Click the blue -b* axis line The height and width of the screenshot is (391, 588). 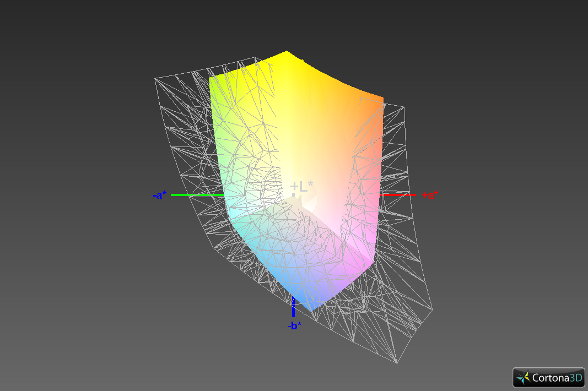pos(293,307)
